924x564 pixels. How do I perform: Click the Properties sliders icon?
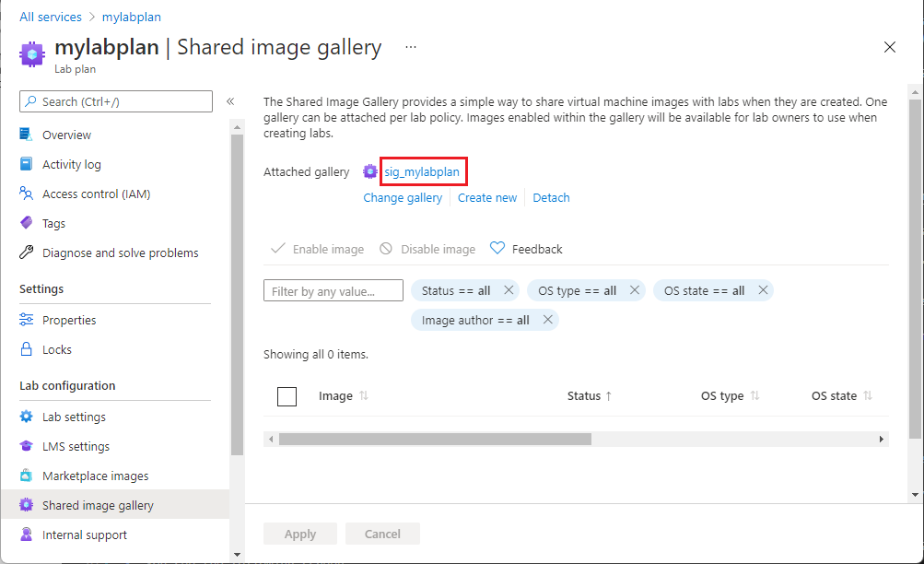pos(26,320)
